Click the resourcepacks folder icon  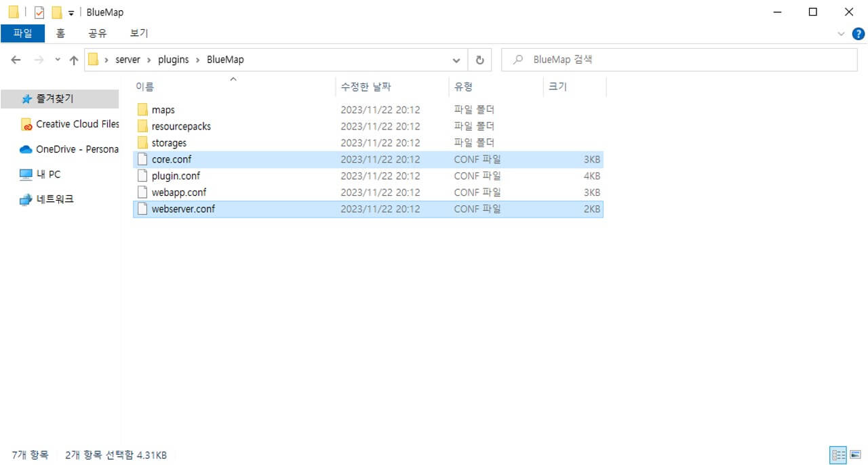click(x=142, y=126)
